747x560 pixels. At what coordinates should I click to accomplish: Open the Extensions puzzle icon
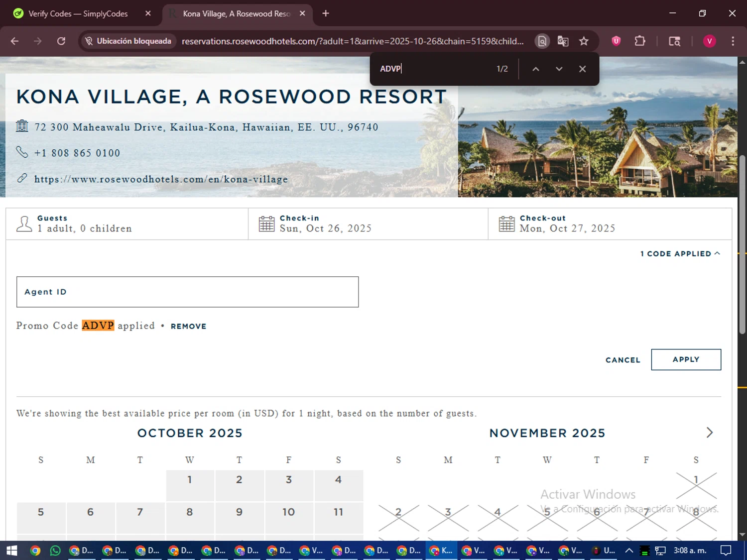click(x=640, y=41)
